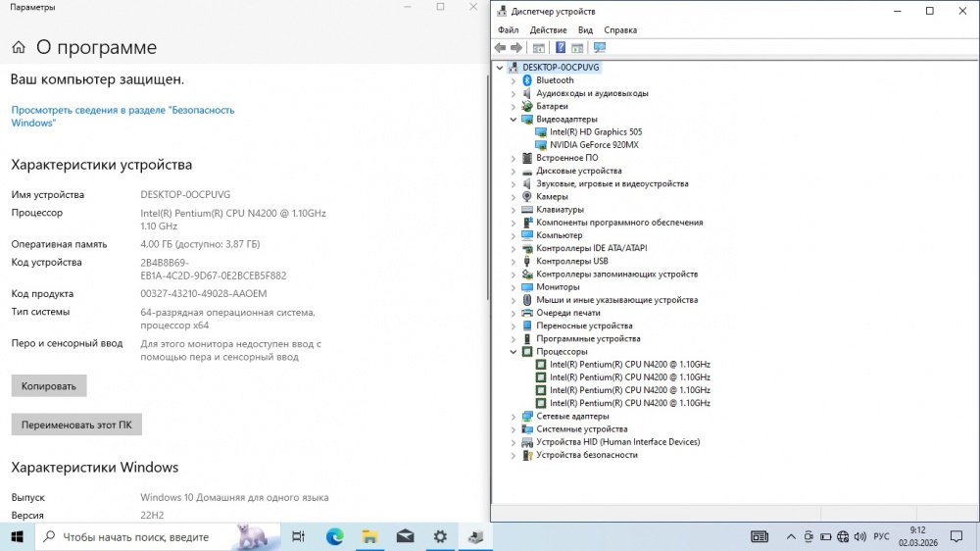Image resolution: width=980 pixels, height=551 pixels.
Task: Expand Аудиовходы и аудиовыходы
Action: (x=514, y=94)
